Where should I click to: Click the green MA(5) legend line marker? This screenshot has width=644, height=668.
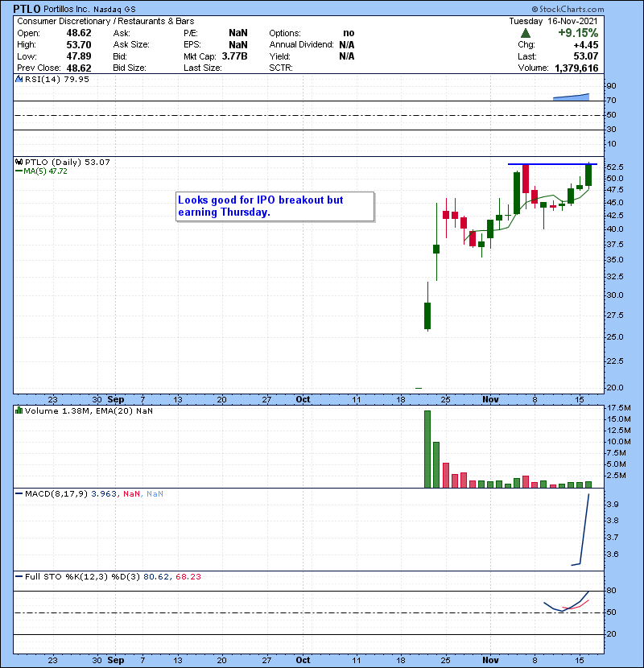click(x=18, y=171)
